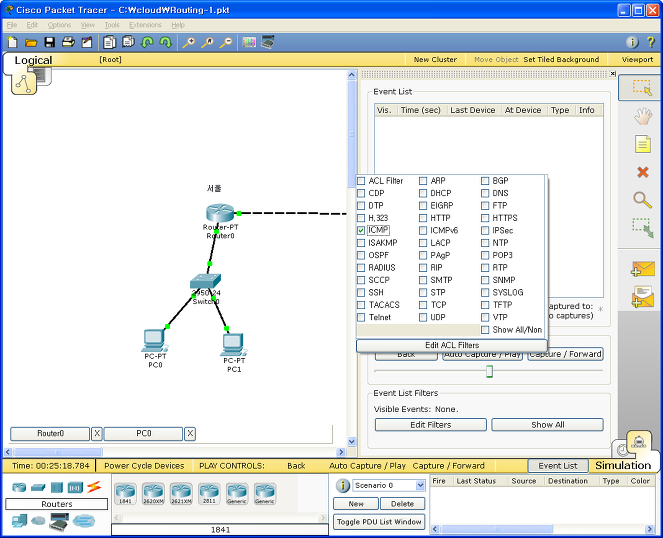Image resolution: width=663 pixels, height=538 pixels.
Task: Click the Undo arrow icon
Action: pos(147,42)
